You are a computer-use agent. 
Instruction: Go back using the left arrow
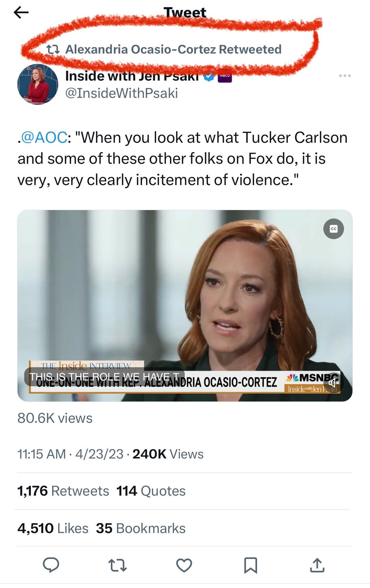21,12
